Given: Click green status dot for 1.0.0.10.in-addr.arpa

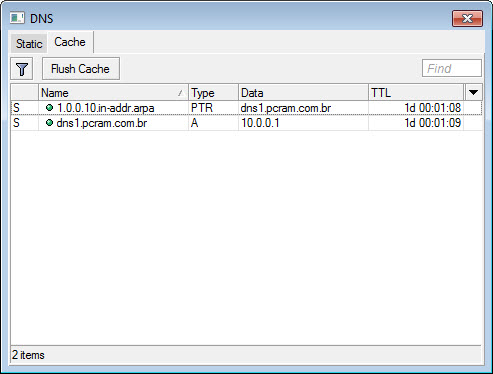Looking at the screenshot, I should pyautogui.click(x=49, y=108).
